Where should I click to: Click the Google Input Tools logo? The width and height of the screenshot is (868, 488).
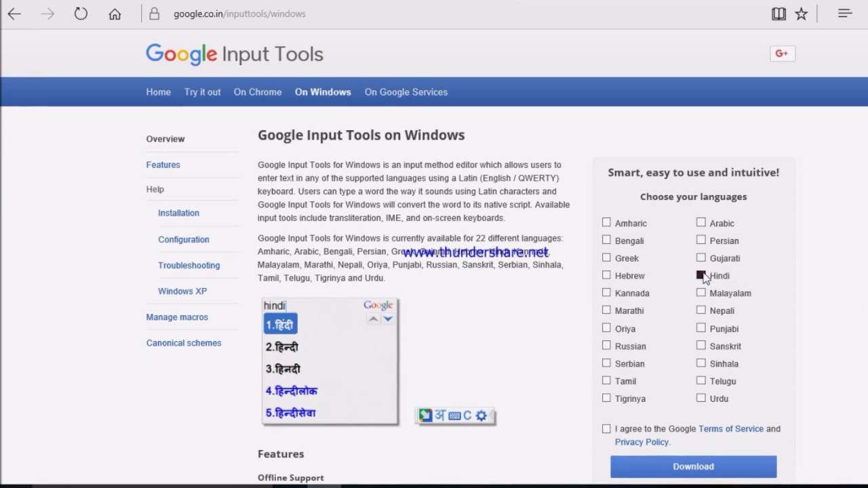(235, 54)
